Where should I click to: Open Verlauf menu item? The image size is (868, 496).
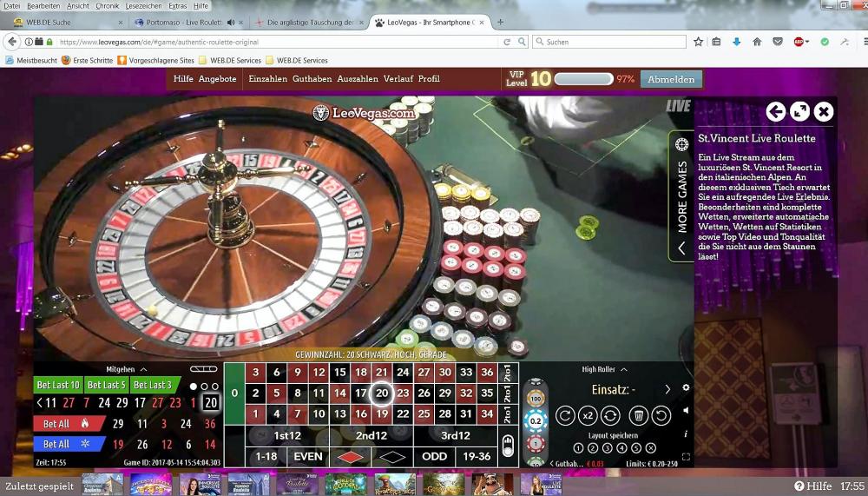pyautogui.click(x=398, y=79)
